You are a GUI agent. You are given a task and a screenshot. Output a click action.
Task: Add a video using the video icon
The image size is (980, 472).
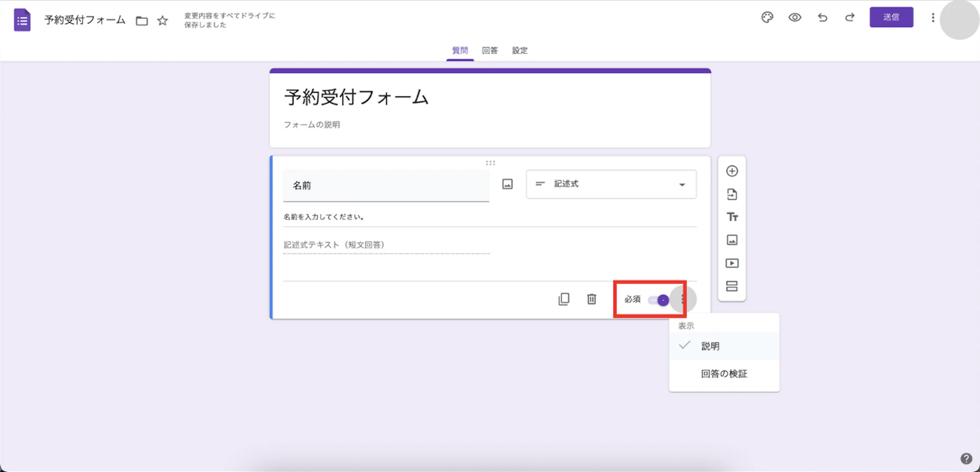click(732, 263)
